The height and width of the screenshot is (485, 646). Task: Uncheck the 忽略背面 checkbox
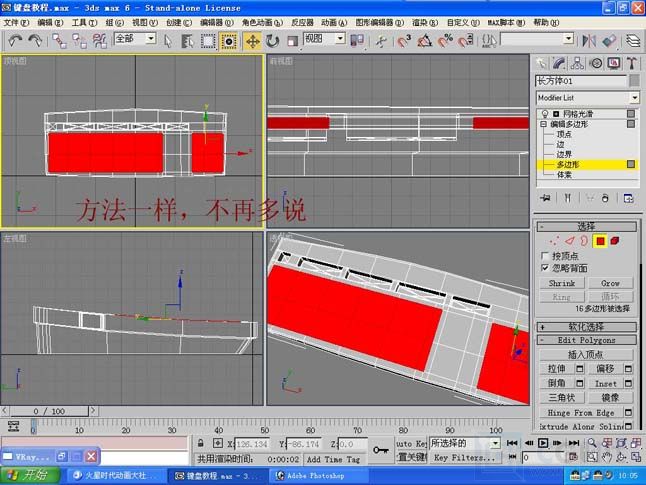545,268
